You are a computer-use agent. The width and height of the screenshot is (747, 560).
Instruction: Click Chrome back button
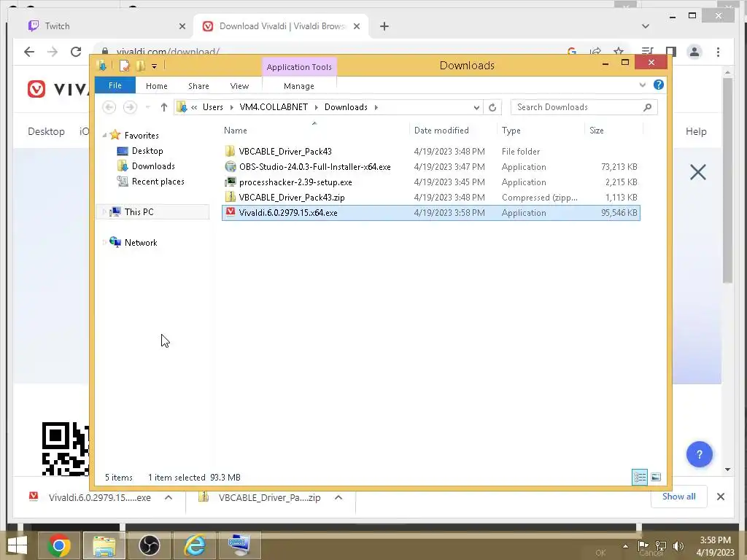click(x=29, y=52)
